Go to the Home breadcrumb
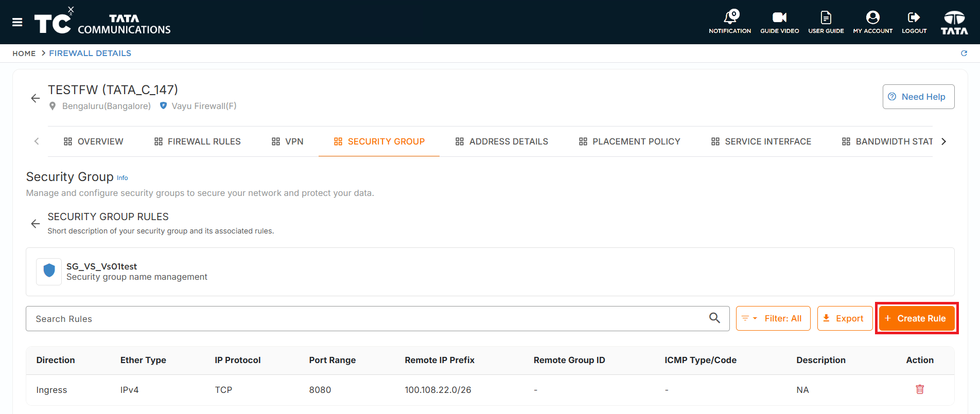980x414 pixels. (24, 53)
